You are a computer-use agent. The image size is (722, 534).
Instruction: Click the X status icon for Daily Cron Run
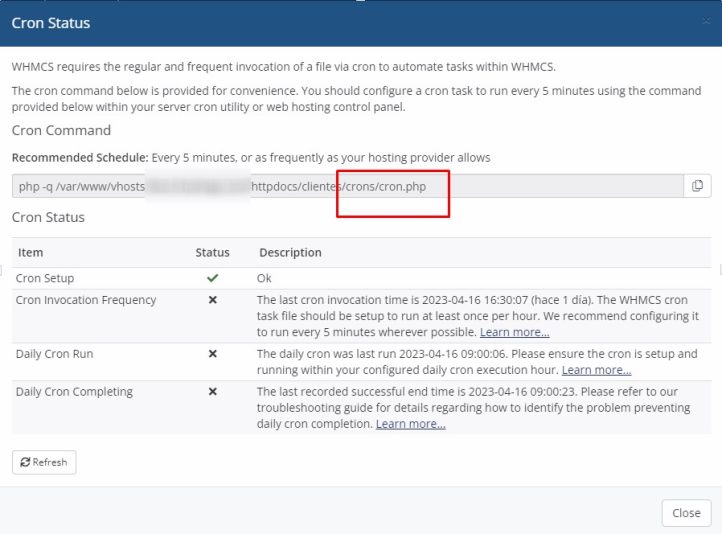click(212, 354)
